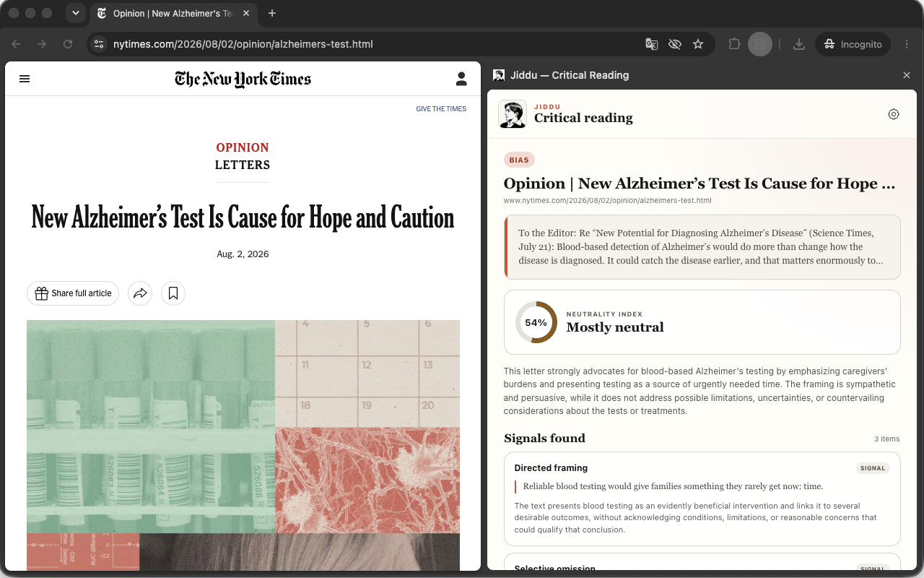Open a new browser tab
Viewport: 924px width, 578px height.
click(272, 13)
